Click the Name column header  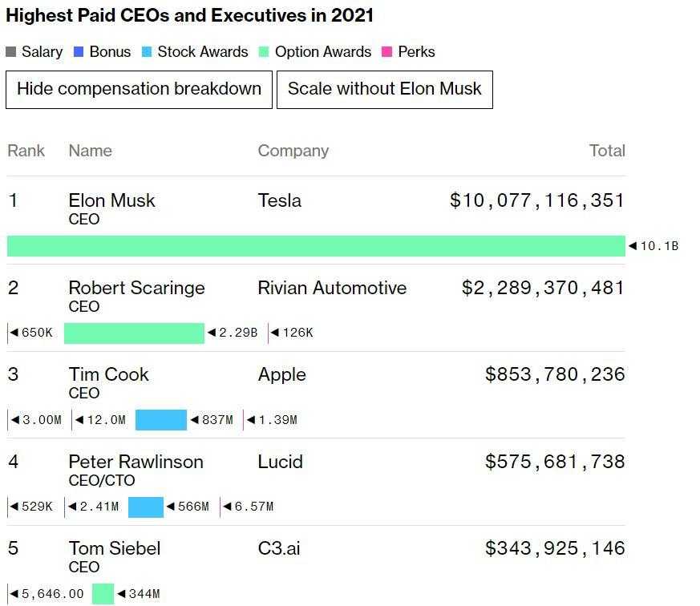pyautogui.click(x=90, y=151)
